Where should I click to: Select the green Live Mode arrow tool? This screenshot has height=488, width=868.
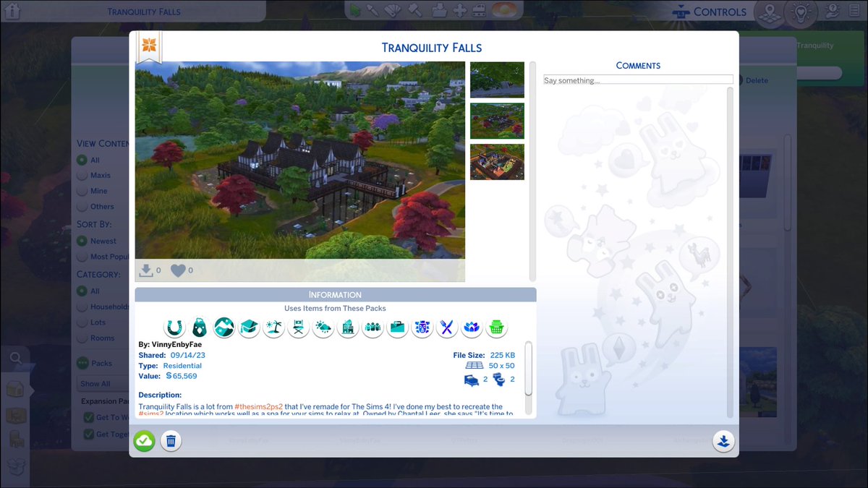point(355,10)
